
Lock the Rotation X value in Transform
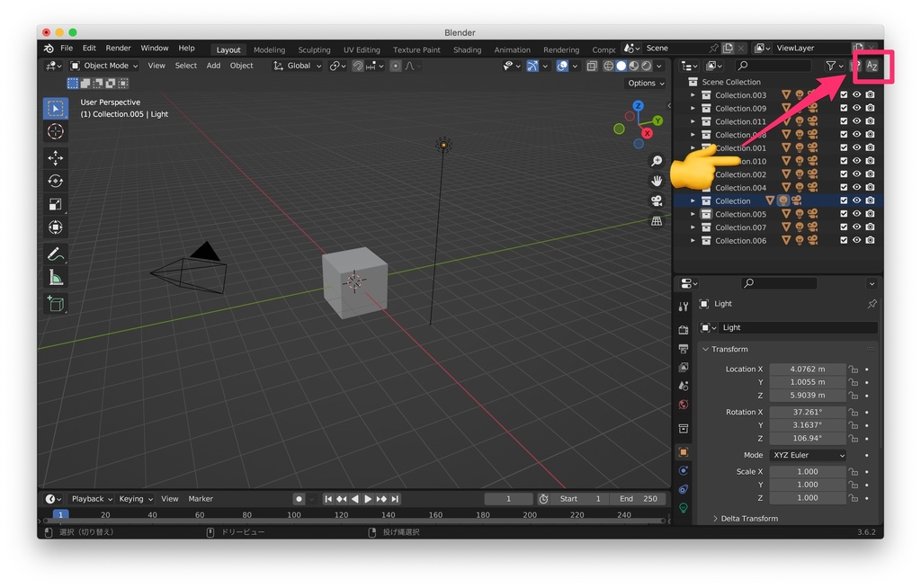[853, 412]
